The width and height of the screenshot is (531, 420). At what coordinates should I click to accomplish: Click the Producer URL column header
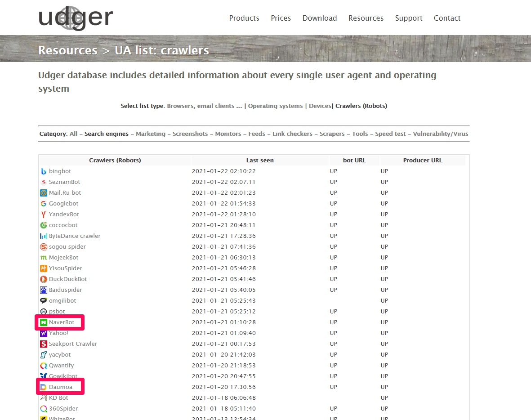[423, 161]
